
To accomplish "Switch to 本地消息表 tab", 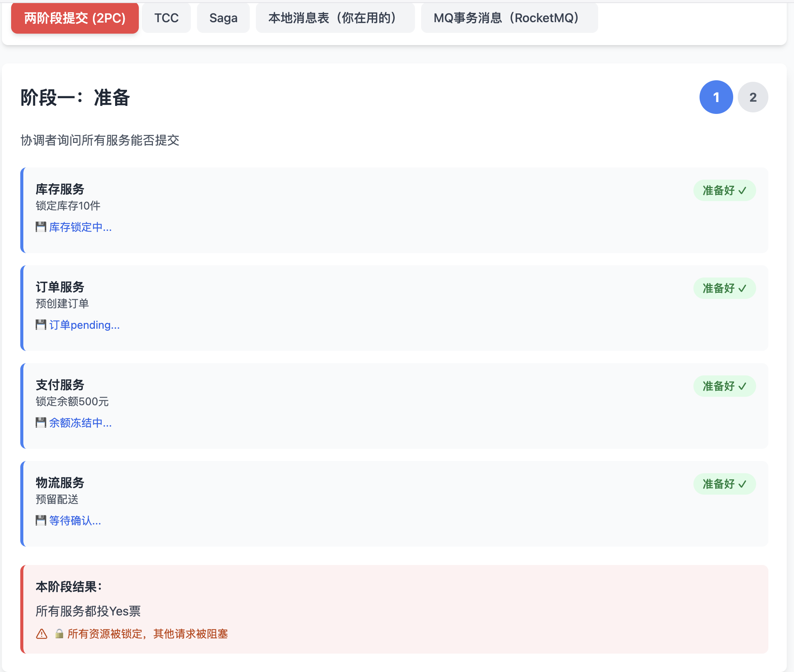I will pos(335,18).
